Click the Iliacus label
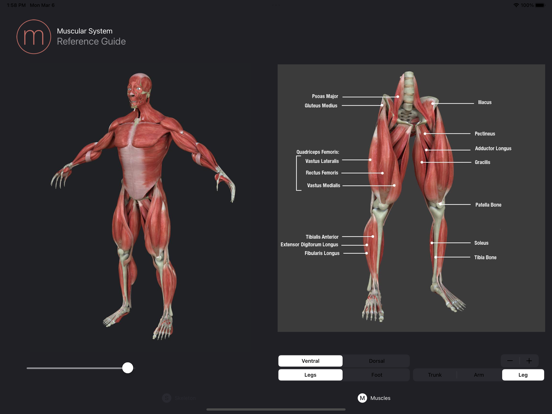 [x=484, y=102]
